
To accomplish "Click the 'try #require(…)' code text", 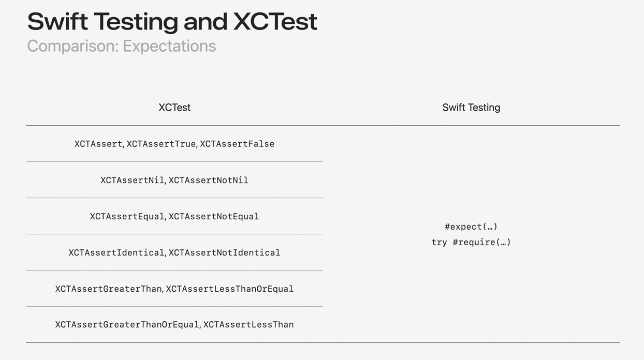I will (471, 242).
